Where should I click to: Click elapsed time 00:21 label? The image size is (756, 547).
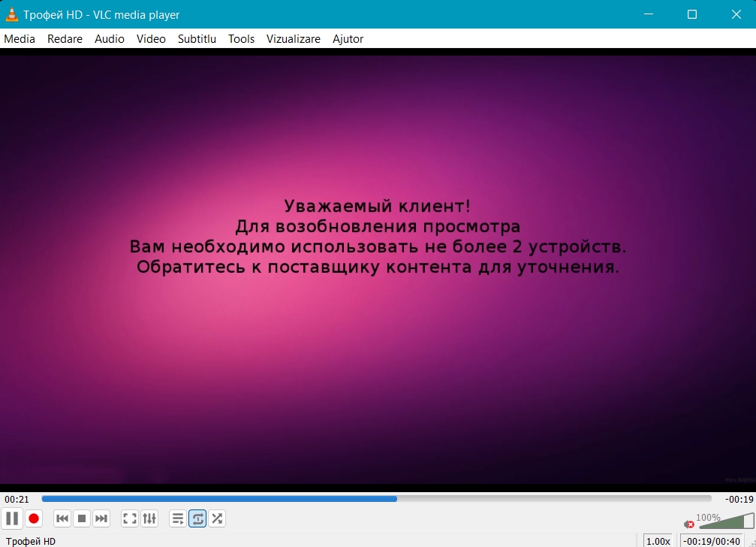[x=17, y=499]
